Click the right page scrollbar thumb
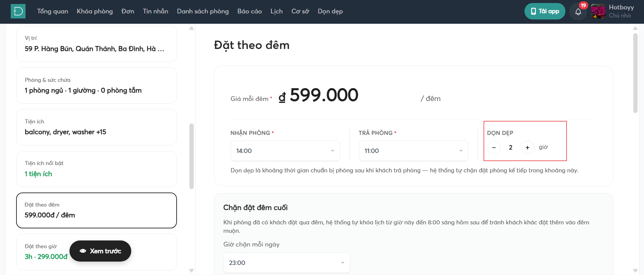Screen dimensions: 644x275 [x=635, y=73]
